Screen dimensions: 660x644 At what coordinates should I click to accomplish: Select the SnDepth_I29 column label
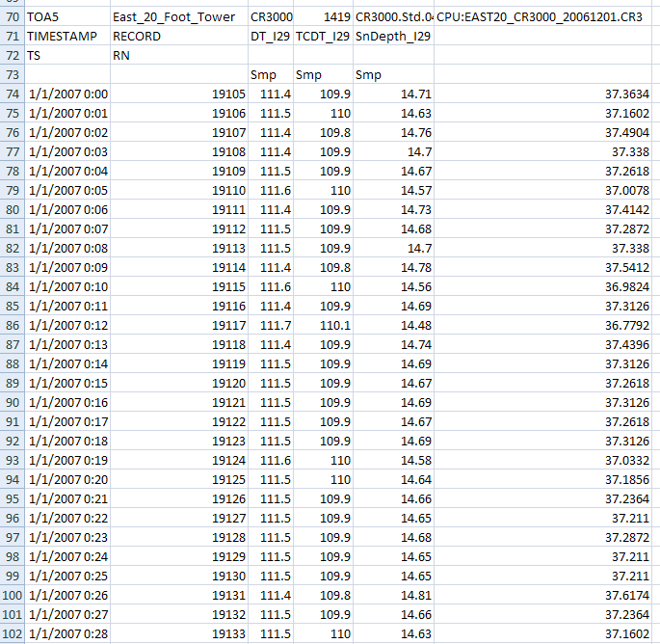pyautogui.click(x=392, y=36)
